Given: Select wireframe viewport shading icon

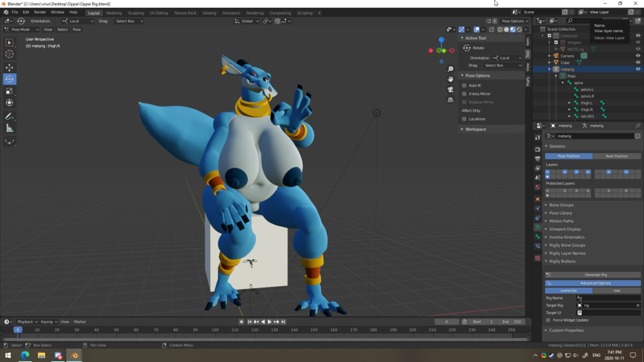Looking at the screenshot, I should coord(500,29).
